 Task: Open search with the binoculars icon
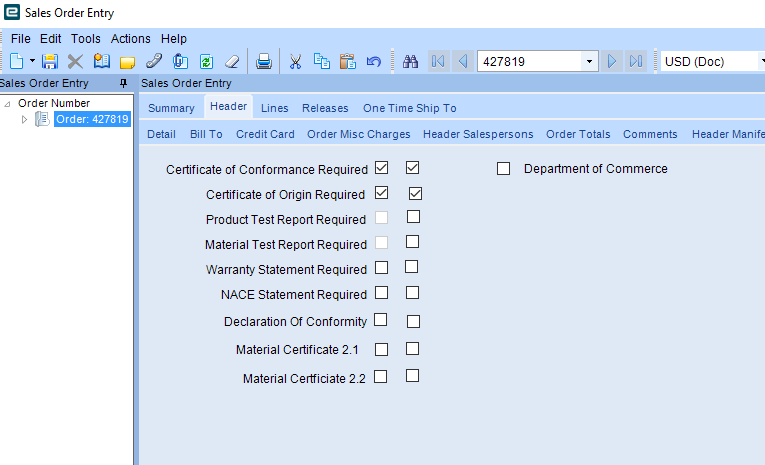tap(410, 62)
